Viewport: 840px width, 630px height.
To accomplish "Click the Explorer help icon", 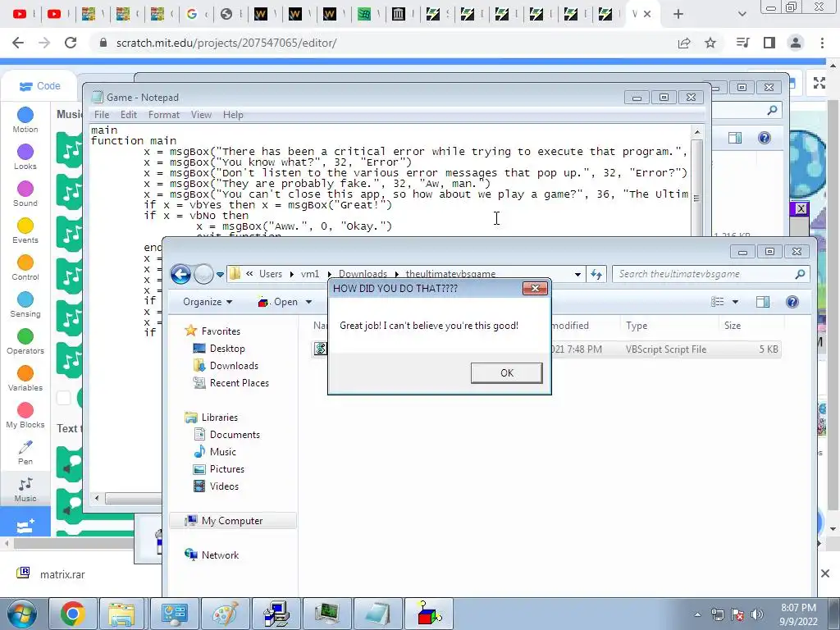I will tap(792, 302).
